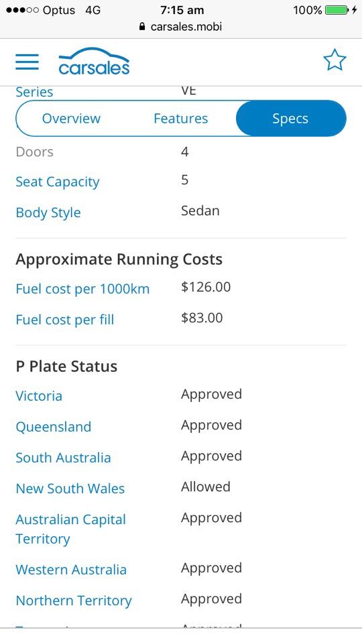Open the South Australia link
362x644 pixels.
point(63,458)
